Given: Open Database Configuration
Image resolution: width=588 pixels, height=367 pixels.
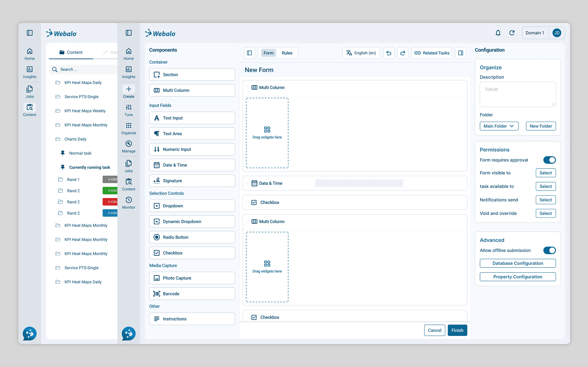Looking at the screenshot, I should pos(517,263).
